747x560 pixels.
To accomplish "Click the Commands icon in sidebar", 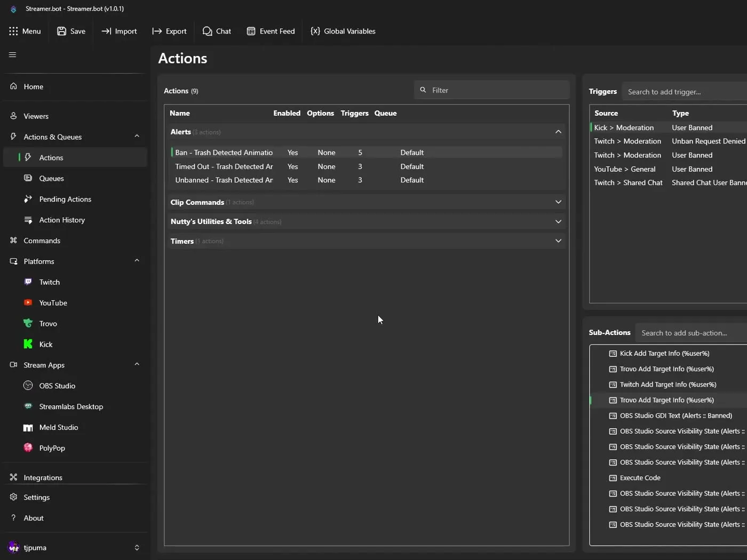I will pos(13,241).
